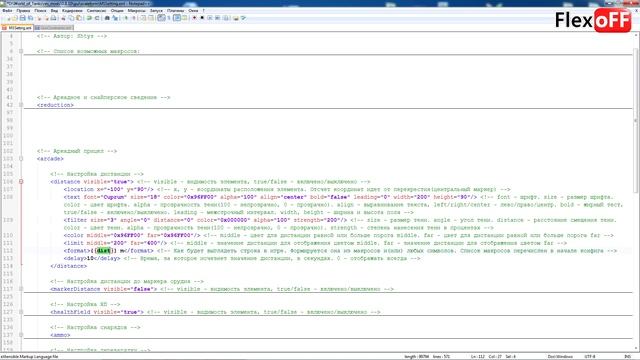This screenshot has height=360, width=640.
Task: Click the Find binoculars toolbar icon
Action: coord(107,18)
